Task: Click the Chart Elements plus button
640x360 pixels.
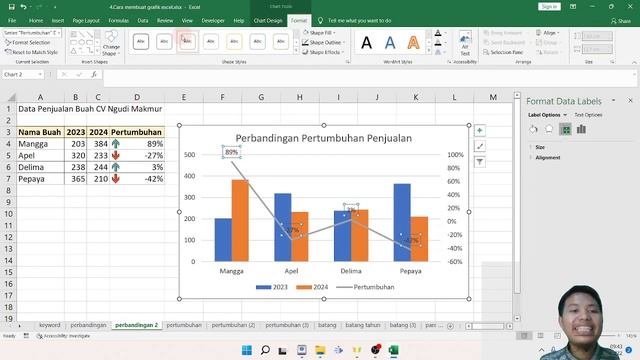Action: coord(480,131)
